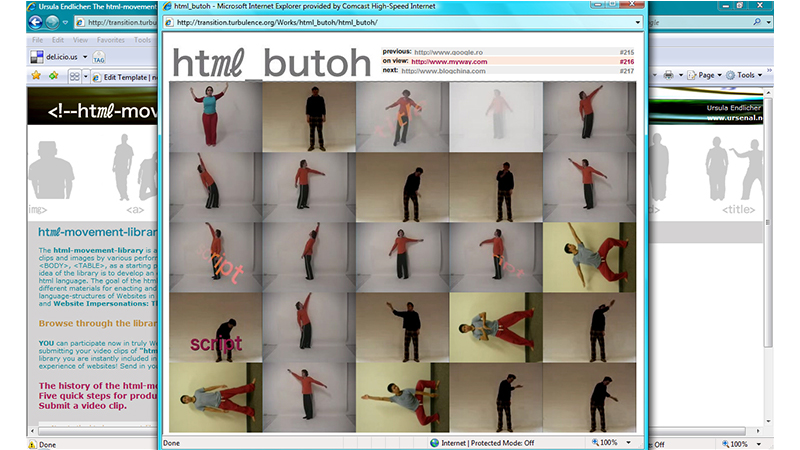Open recent pages arrow beside Forward button
The image size is (800, 450).
[65, 22]
